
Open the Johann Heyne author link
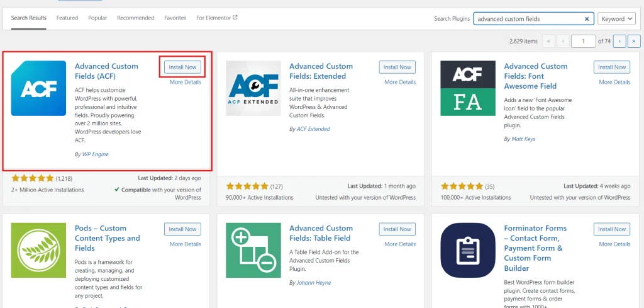[314, 283]
